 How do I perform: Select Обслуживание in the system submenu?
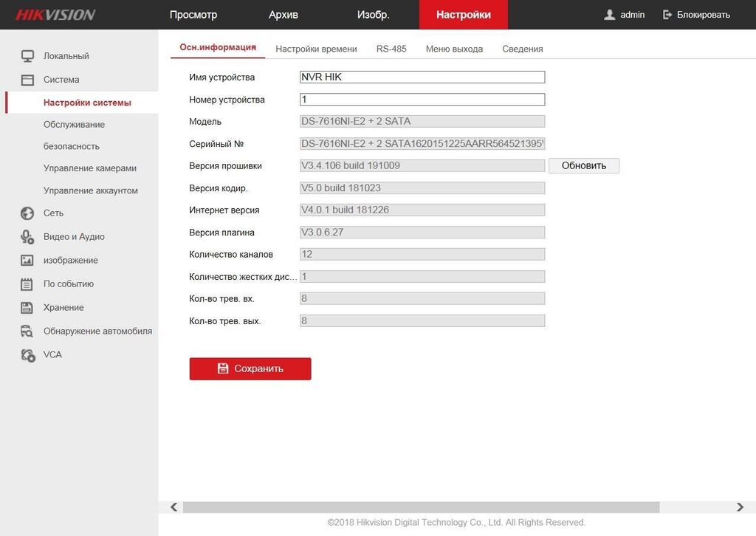pos(74,125)
